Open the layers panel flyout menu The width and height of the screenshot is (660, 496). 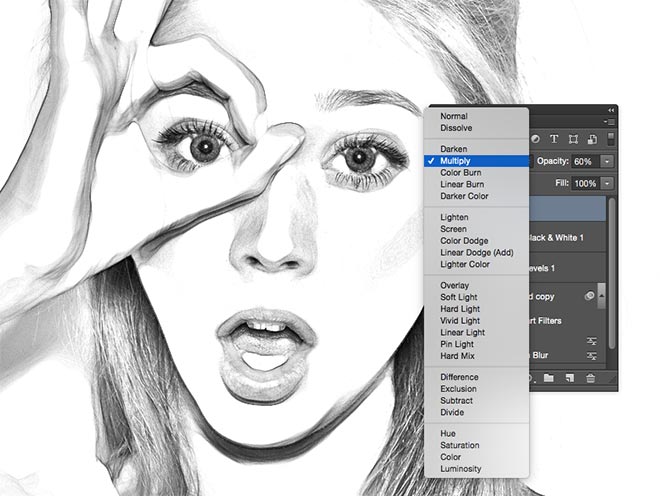(x=607, y=121)
